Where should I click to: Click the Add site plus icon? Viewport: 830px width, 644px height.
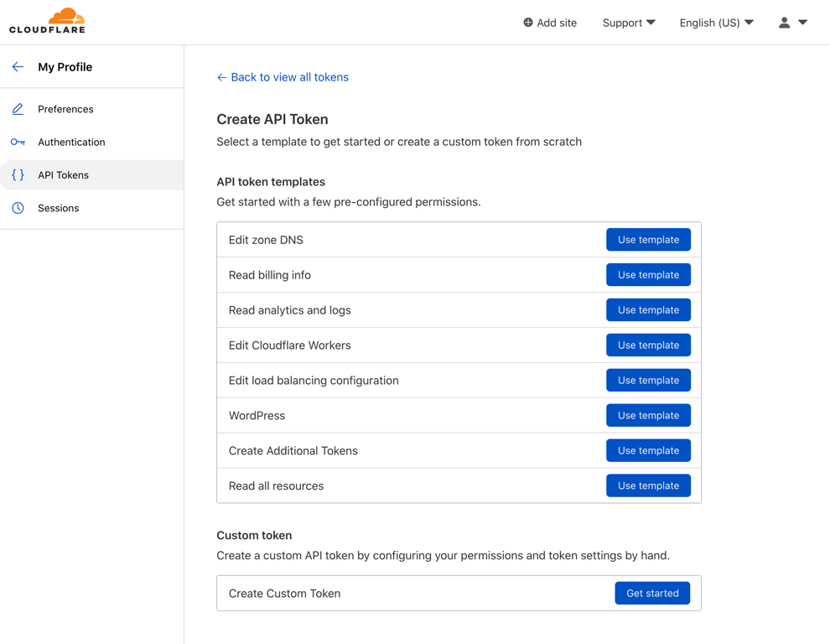528,23
